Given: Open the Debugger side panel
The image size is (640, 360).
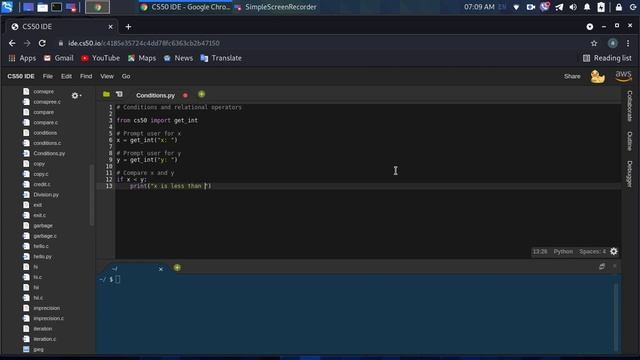Looking at the screenshot, I should (x=629, y=174).
